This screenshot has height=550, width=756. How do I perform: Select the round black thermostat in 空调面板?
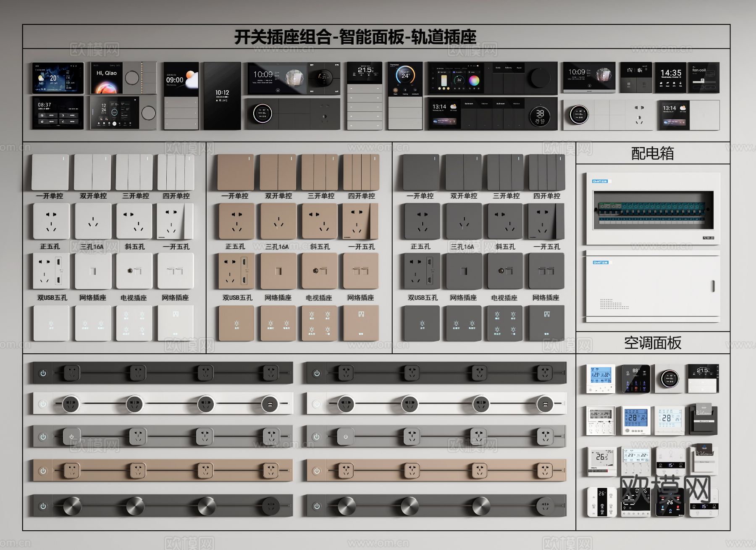point(669,379)
